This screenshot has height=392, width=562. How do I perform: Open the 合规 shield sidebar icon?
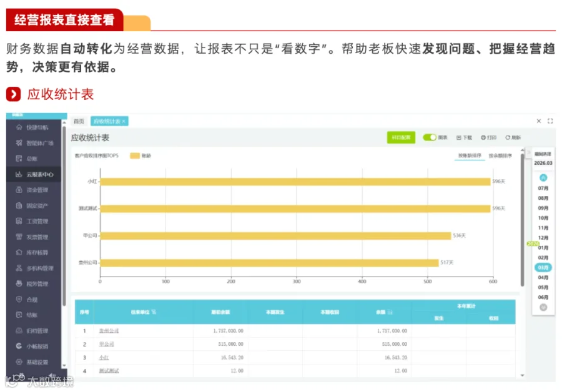tap(19, 299)
